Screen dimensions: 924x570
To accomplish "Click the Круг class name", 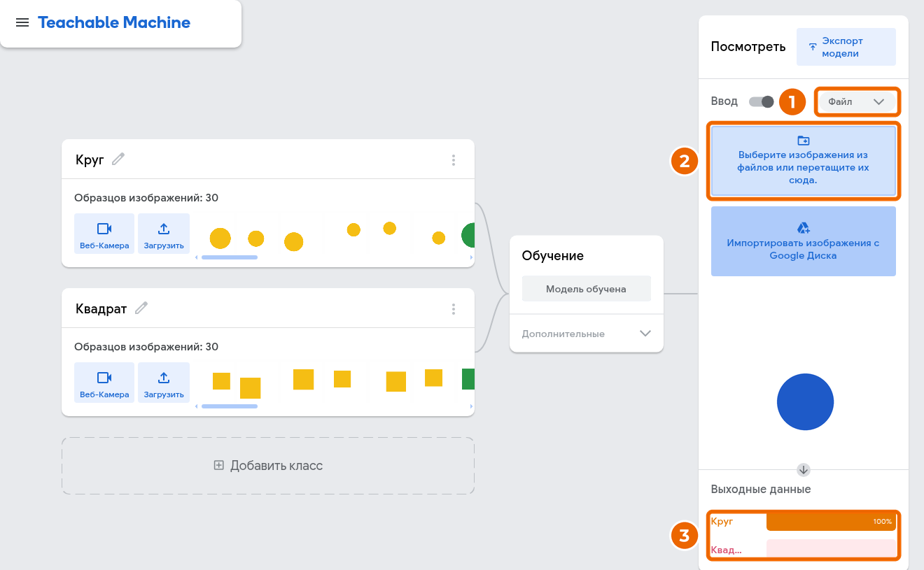I will click(x=90, y=159).
